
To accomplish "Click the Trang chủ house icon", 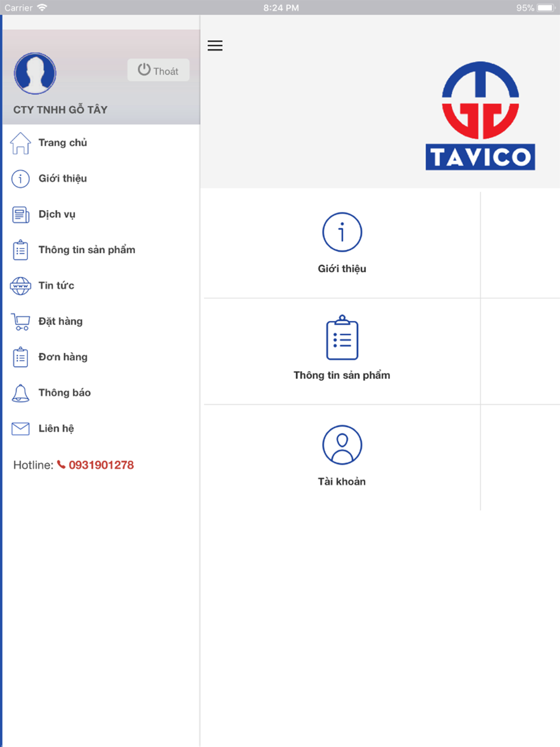I will pos(21,143).
